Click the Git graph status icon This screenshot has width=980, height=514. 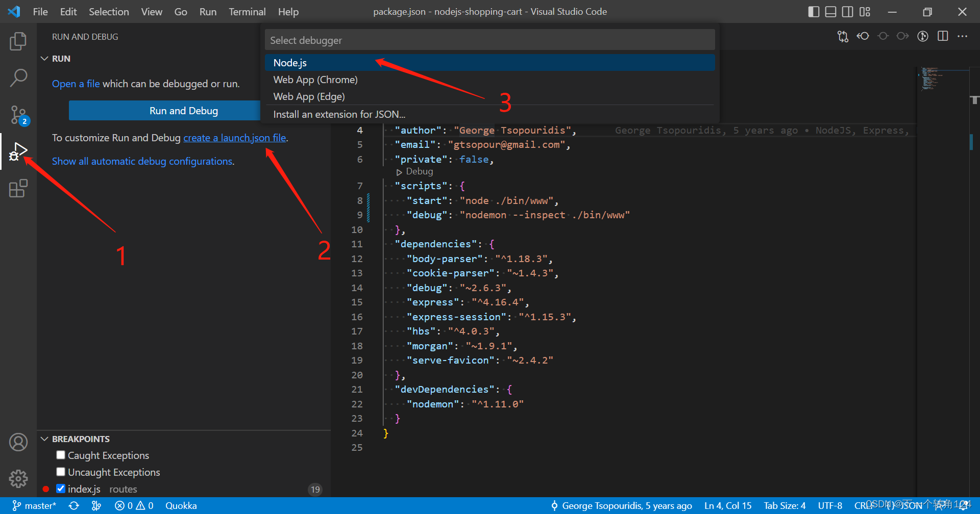[96, 506]
